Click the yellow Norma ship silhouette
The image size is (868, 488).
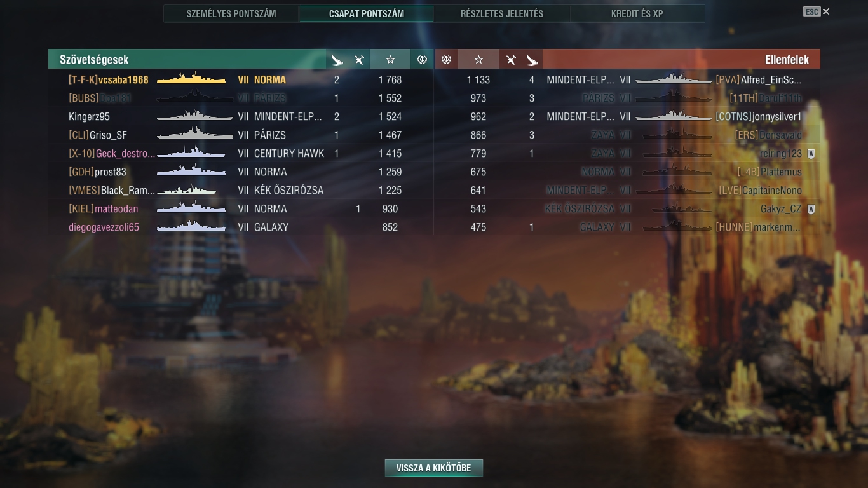pos(191,79)
